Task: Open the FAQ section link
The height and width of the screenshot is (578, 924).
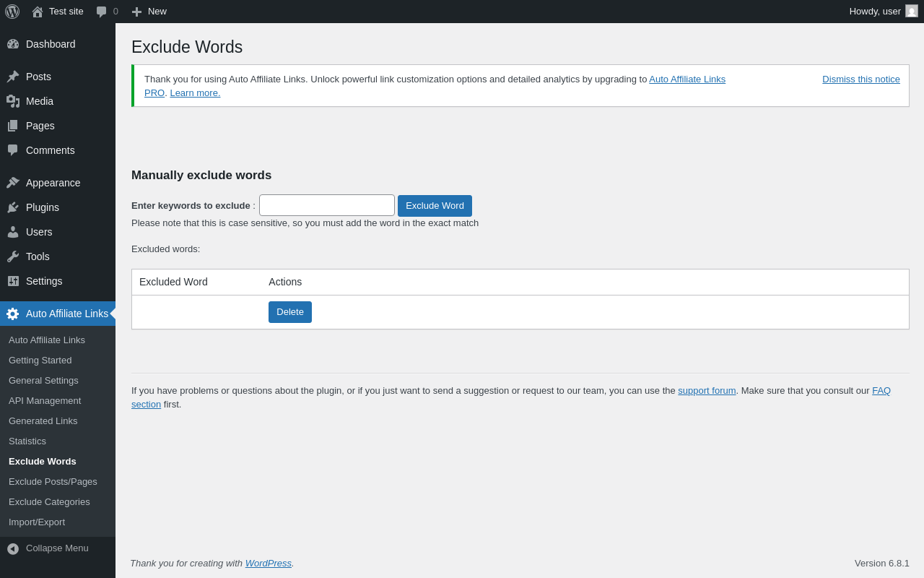Action: click(881, 390)
